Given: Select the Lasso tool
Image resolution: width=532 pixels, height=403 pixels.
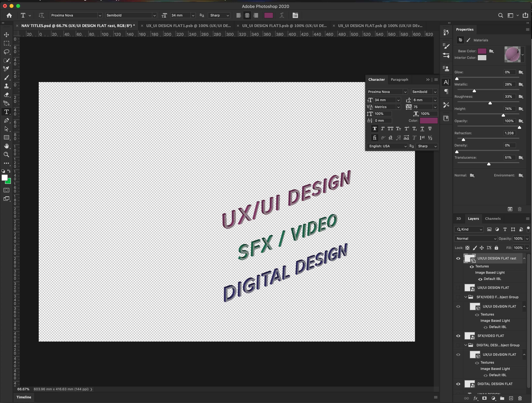Looking at the screenshot, I should [6, 52].
